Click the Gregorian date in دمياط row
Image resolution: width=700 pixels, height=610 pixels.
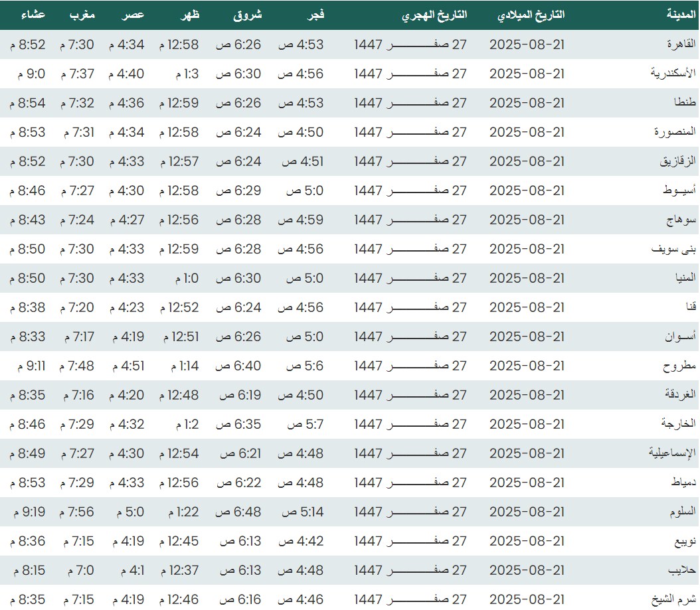pos(527,483)
